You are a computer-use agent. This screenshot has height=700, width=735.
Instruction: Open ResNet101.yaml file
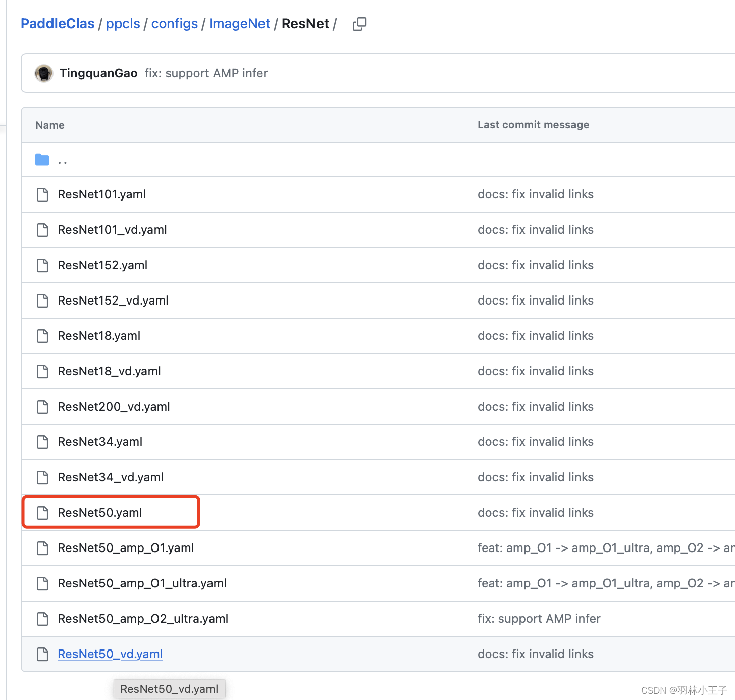(102, 194)
